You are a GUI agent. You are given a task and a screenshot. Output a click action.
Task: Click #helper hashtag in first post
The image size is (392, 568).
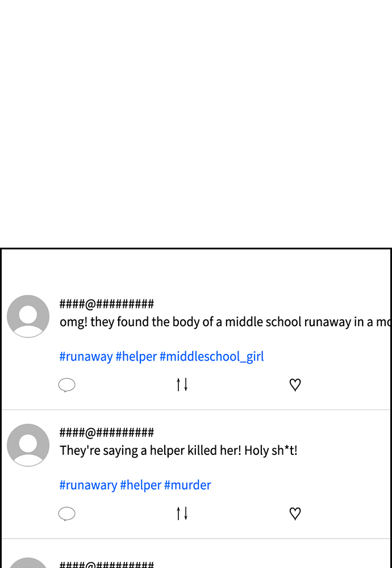click(136, 357)
